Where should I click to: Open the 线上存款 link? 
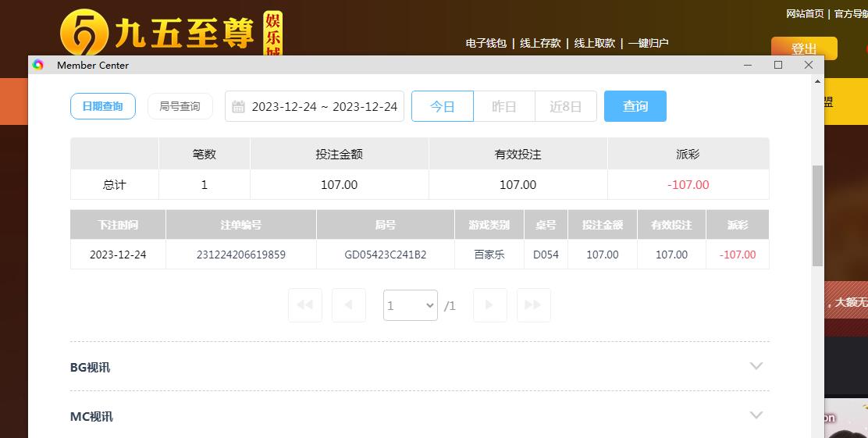click(540, 43)
